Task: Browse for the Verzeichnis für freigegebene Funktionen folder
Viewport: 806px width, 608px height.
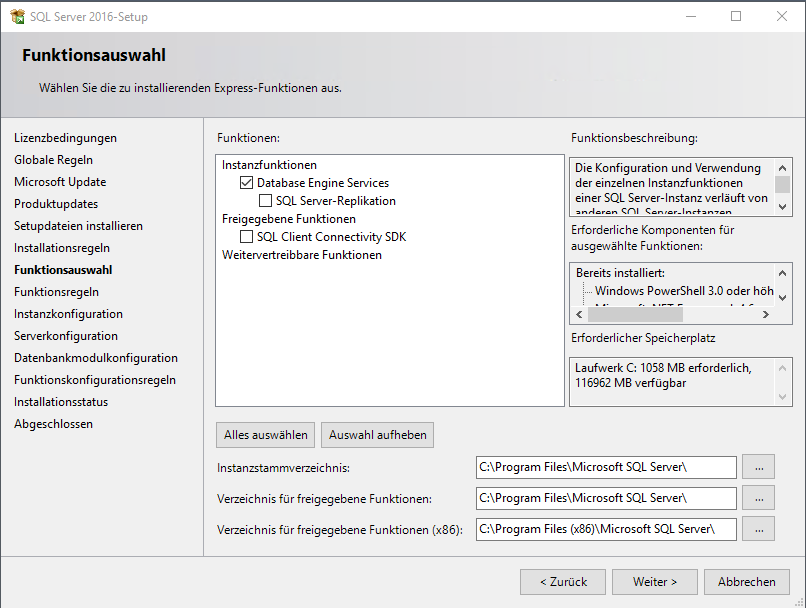Action: coord(760,498)
